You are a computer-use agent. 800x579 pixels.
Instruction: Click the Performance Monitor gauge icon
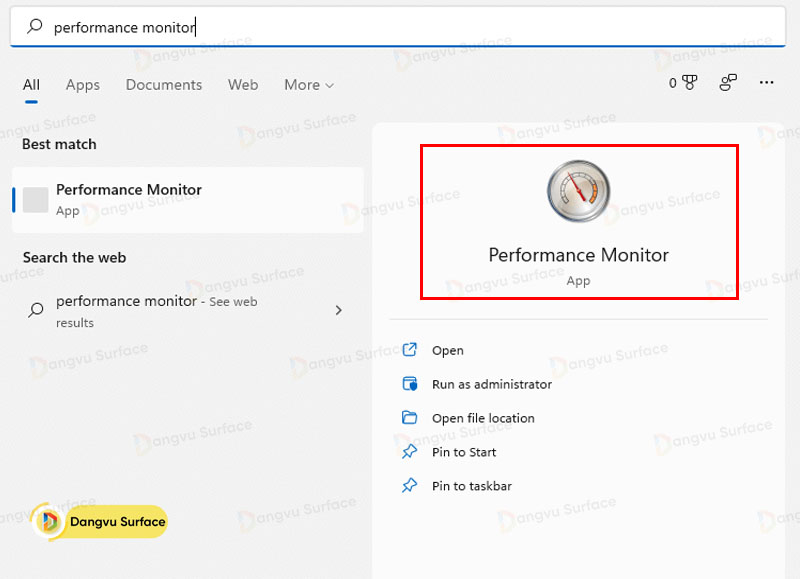578,192
